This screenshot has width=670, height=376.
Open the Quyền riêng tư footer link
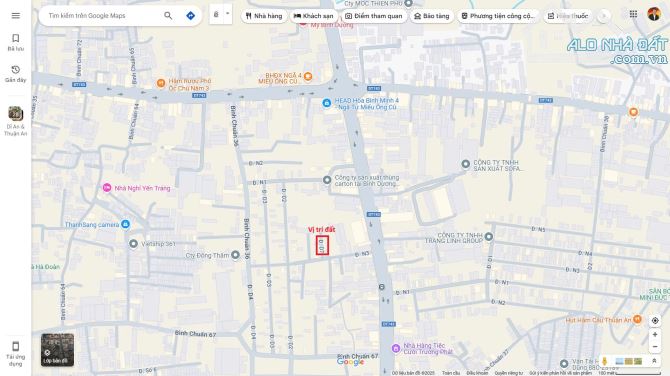508,373
